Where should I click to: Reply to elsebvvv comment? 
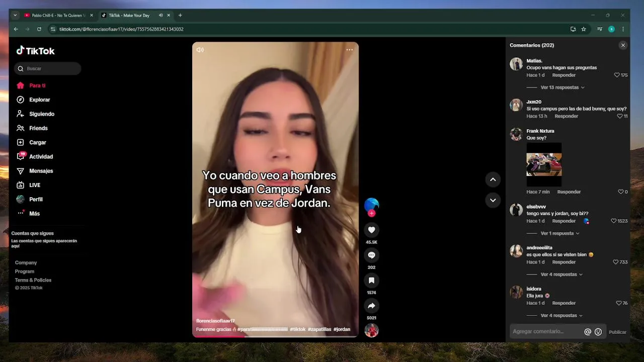click(563, 221)
